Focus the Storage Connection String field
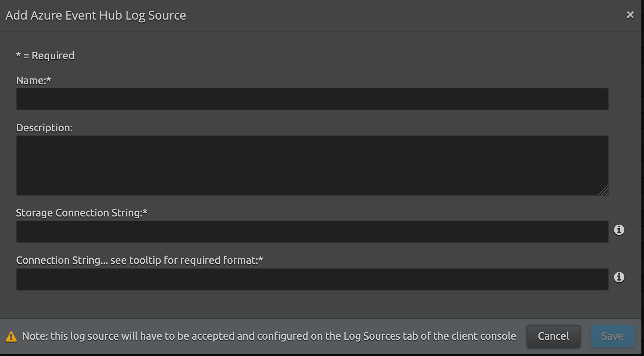 (312, 232)
